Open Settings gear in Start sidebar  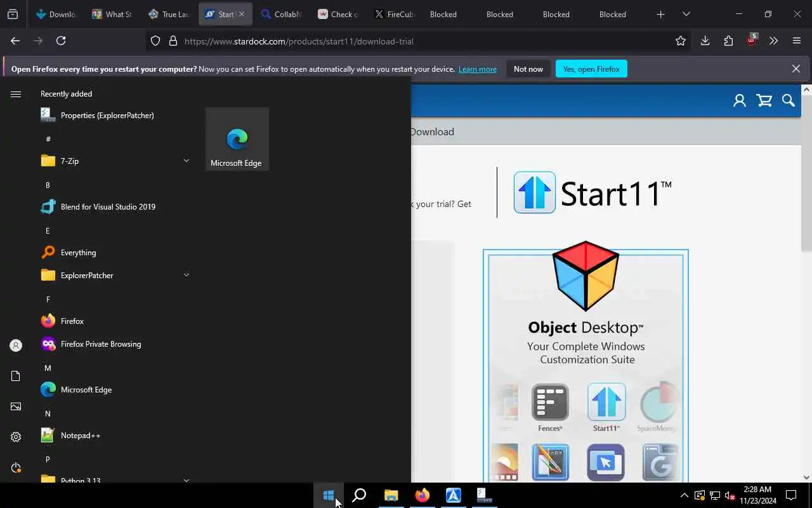point(16,437)
